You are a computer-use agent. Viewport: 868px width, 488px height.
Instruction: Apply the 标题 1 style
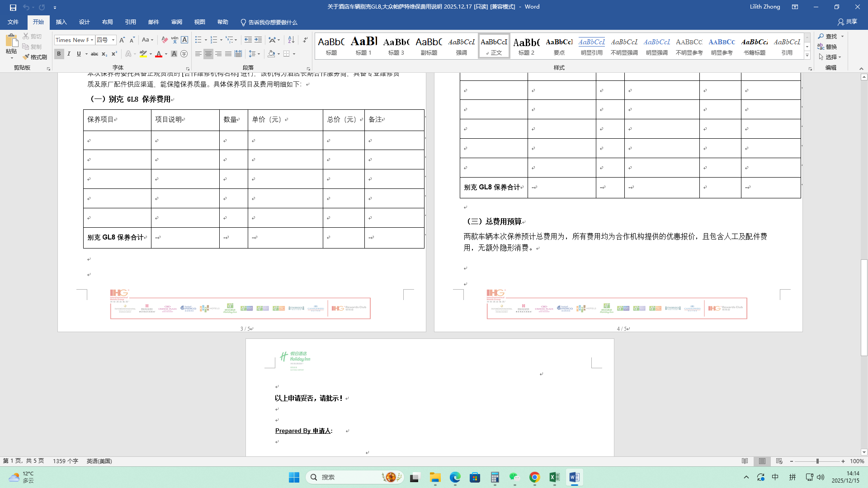click(363, 46)
